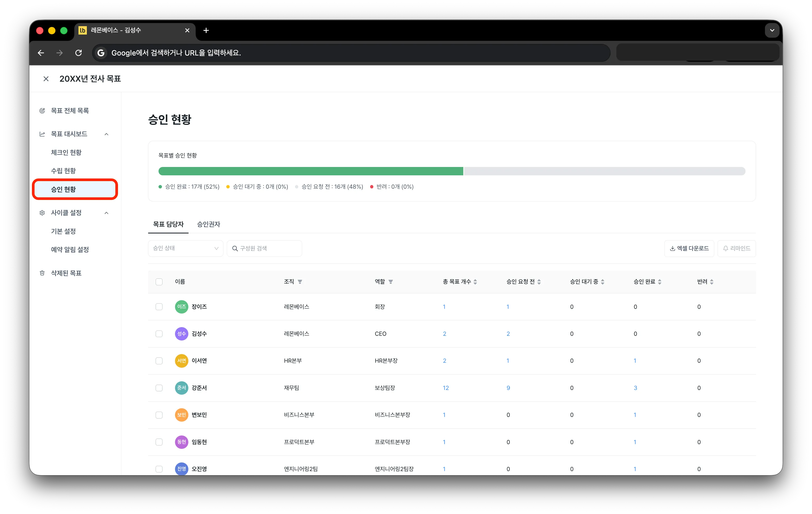Open the 조직 column filter icon
Image resolution: width=812 pixels, height=514 pixels.
(x=300, y=282)
